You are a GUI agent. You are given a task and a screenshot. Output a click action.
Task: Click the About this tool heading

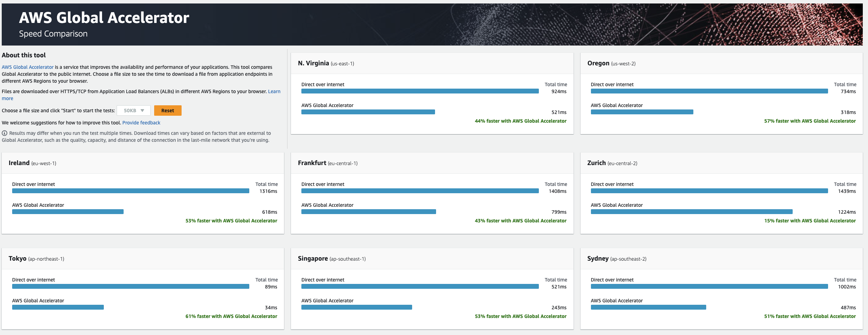tap(24, 55)
